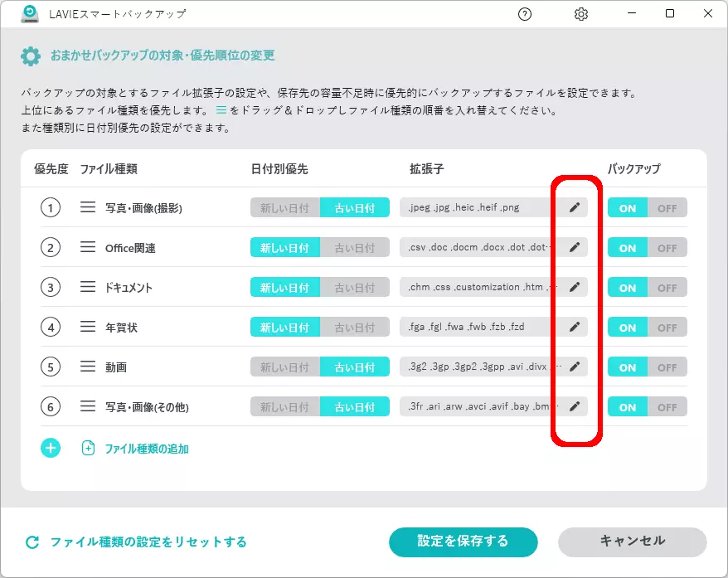Image resolution: width=728 pixels, height=578 pixels.
Task: Click 拡張子 column header
Action: click(426, 169)
